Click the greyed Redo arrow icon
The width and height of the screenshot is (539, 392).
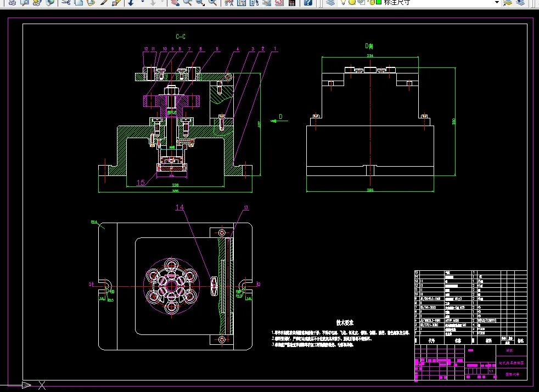tap(153, 2)
